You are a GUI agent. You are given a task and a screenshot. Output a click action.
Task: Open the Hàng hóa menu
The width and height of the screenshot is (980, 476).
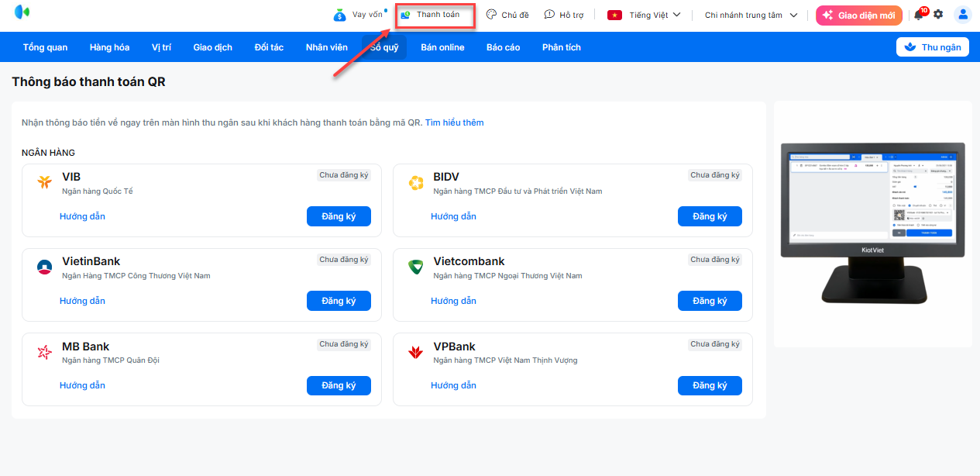pos(109,47)
